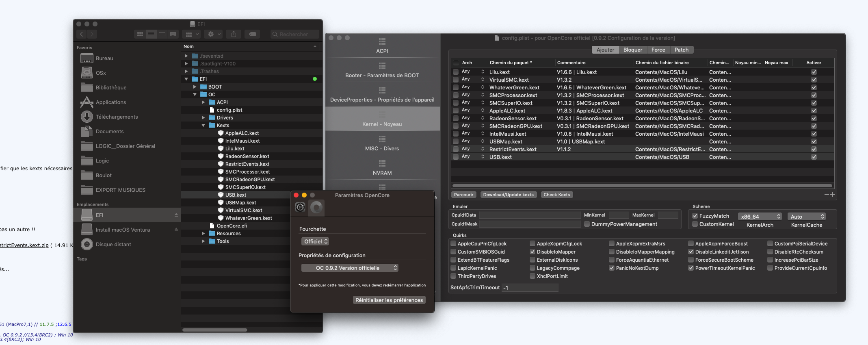Open the NVRAM section in OpenCore sidebar

[x=382, y=167]
